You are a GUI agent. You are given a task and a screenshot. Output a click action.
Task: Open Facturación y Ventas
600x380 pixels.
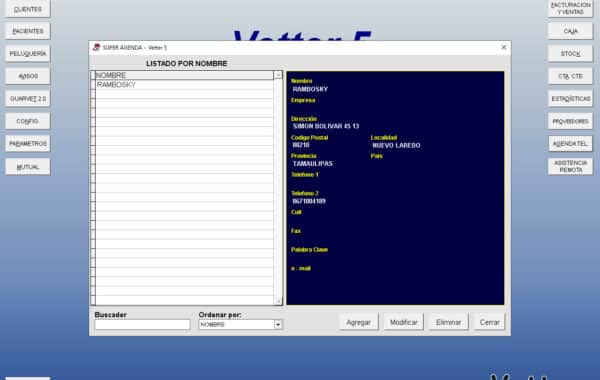(x=570, y=8)
